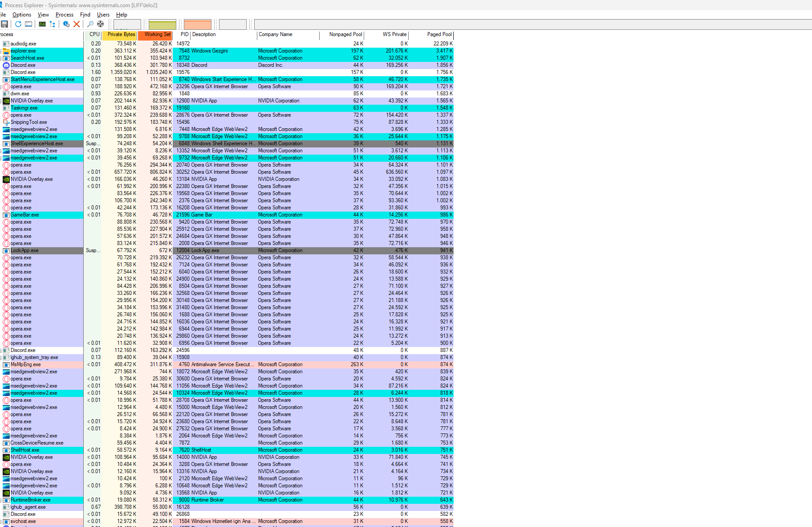Click the SearchHost.exe process icon

pos(6,58)
